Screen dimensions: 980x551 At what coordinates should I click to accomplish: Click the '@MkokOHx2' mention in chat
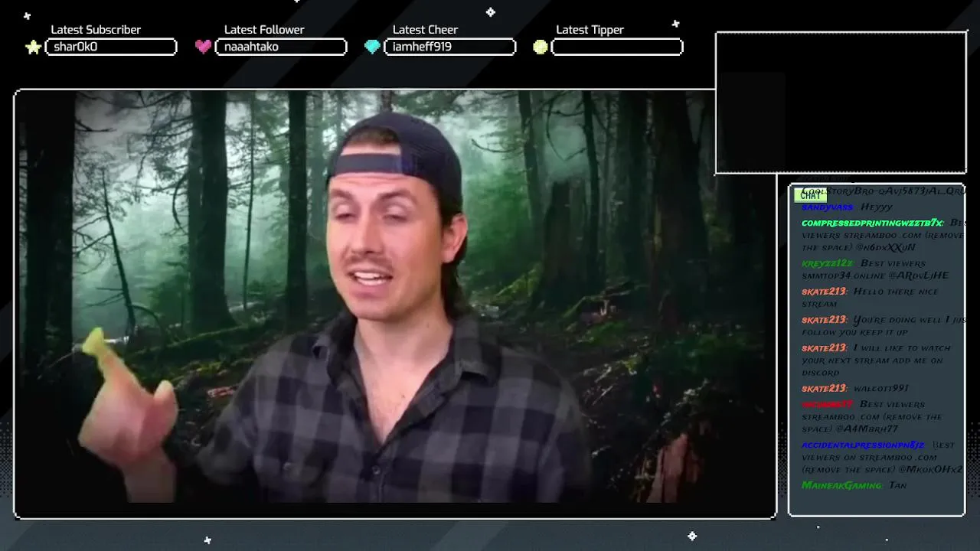coord(929,469)
